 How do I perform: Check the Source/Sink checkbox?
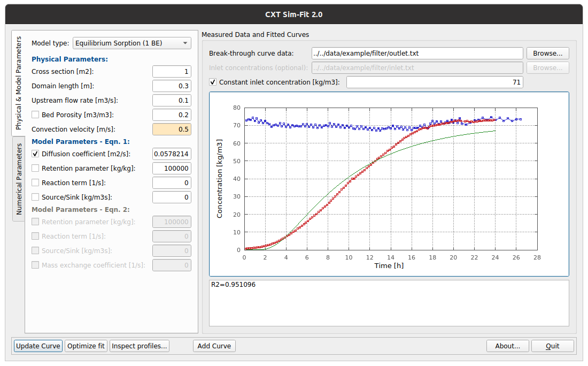(x=35, y=197)
